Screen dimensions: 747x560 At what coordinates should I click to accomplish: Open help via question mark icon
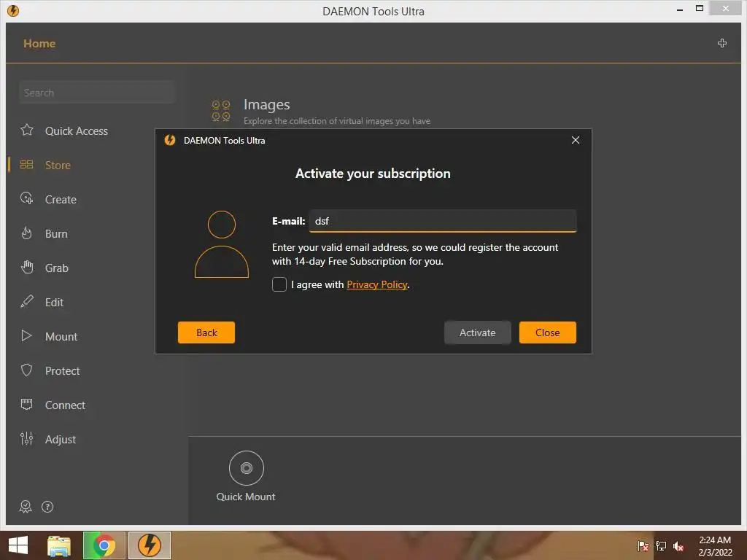(47, 507)
